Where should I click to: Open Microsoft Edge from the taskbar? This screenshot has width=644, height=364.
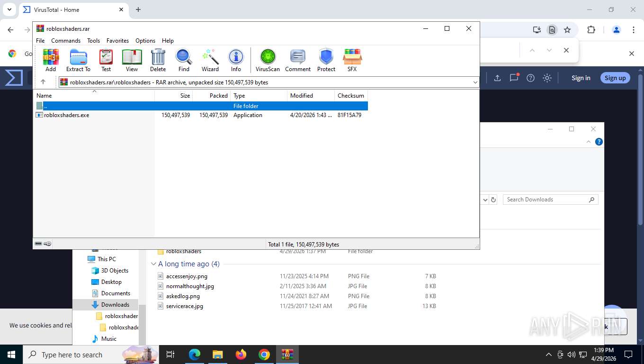(195, 354)
